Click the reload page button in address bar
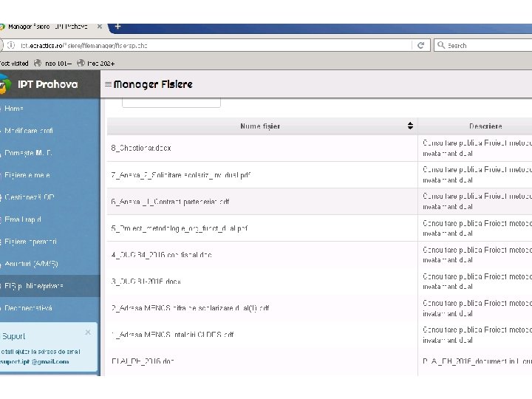Viewport: 532px width, 399px height. click(x=420, y=46)
